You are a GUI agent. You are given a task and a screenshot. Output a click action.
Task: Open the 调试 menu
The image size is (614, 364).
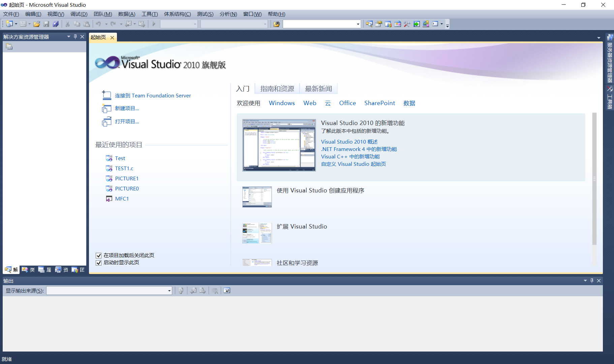click(79, 14)
